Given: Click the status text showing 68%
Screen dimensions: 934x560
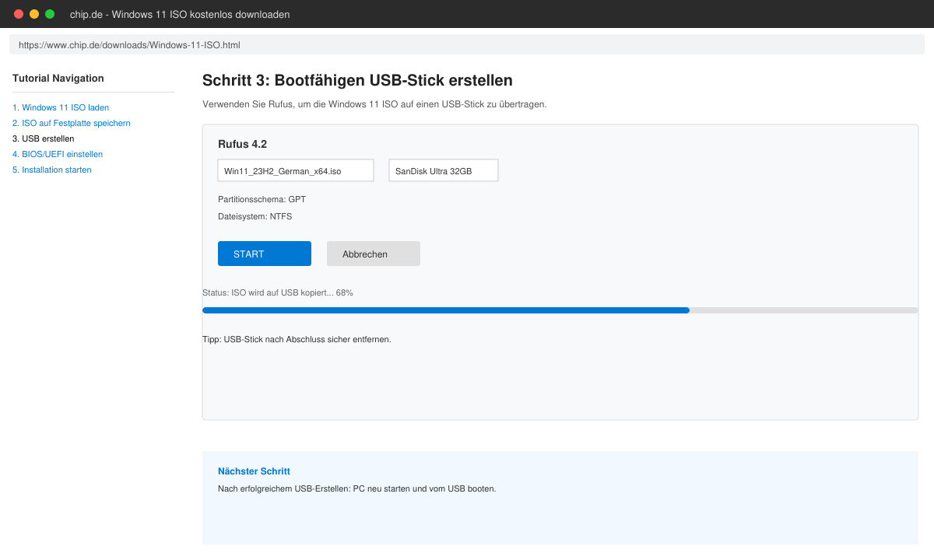Looking at the screenshot, I should [x=278, y=292].
